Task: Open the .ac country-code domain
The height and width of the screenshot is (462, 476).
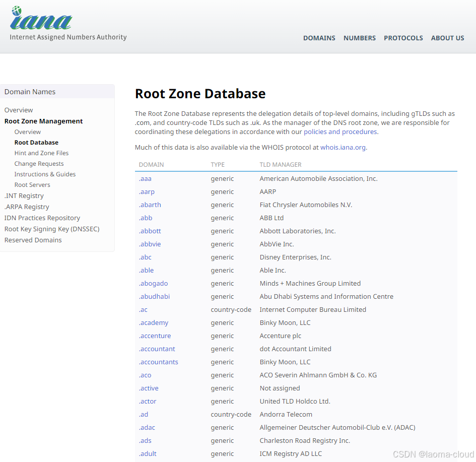Action: point(143,310)
